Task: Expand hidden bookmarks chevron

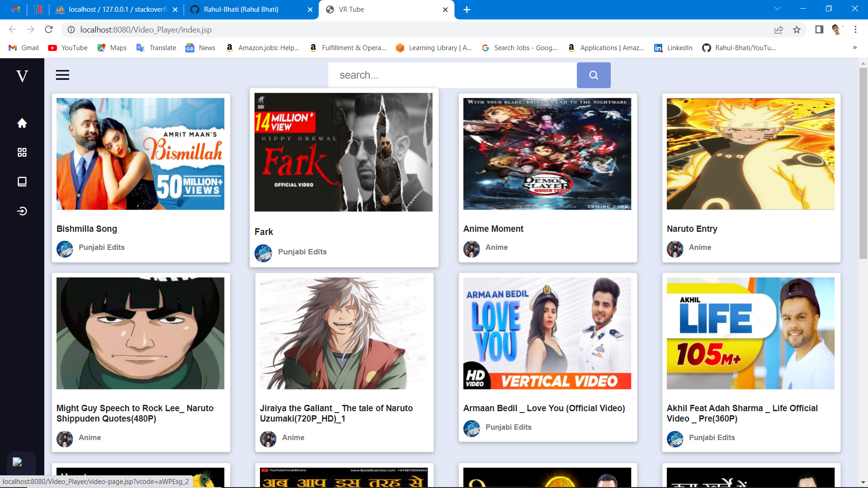Action: pyautogui.click(x=854, y=48)
